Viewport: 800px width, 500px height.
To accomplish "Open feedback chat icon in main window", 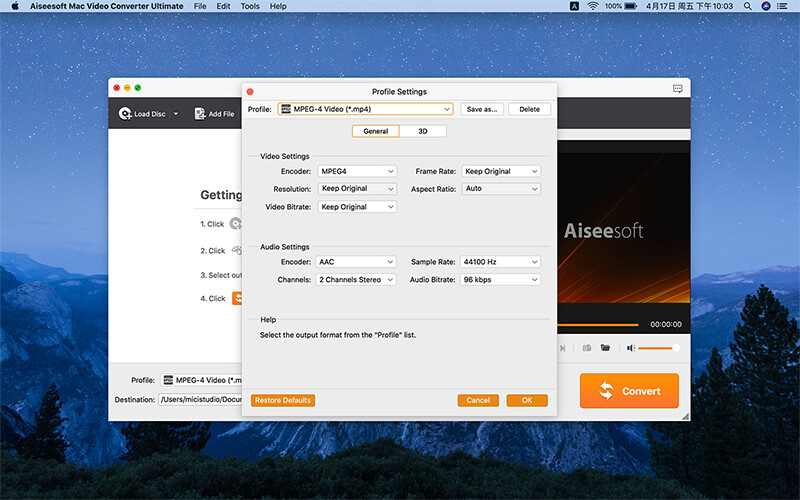I will click(x=678, y=89).
